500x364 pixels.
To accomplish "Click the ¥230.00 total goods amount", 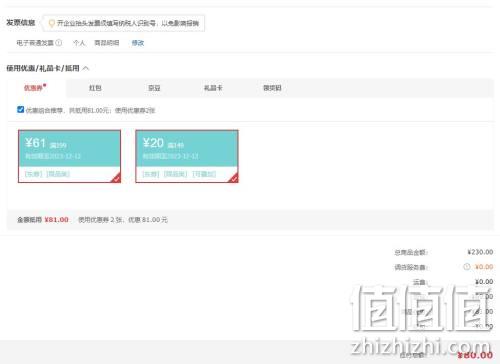I will (480, 252).
